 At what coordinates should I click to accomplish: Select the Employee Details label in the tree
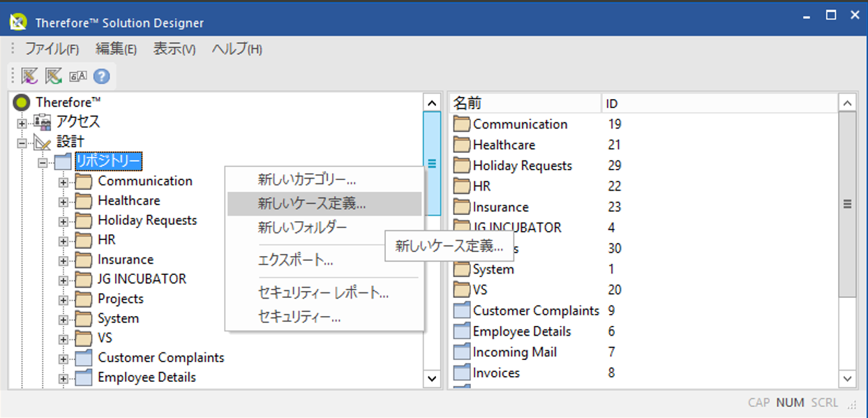147,378
